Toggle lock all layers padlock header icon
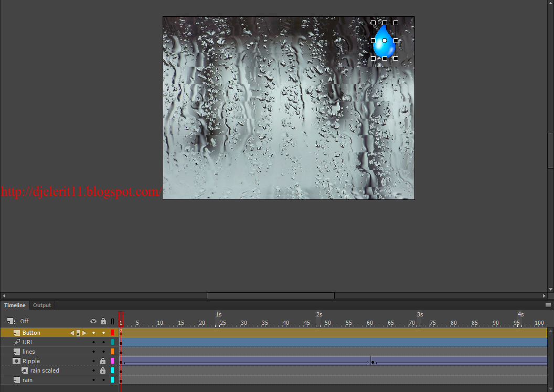The height and width of the screenshot is (392, 554). tap(103, 321)
